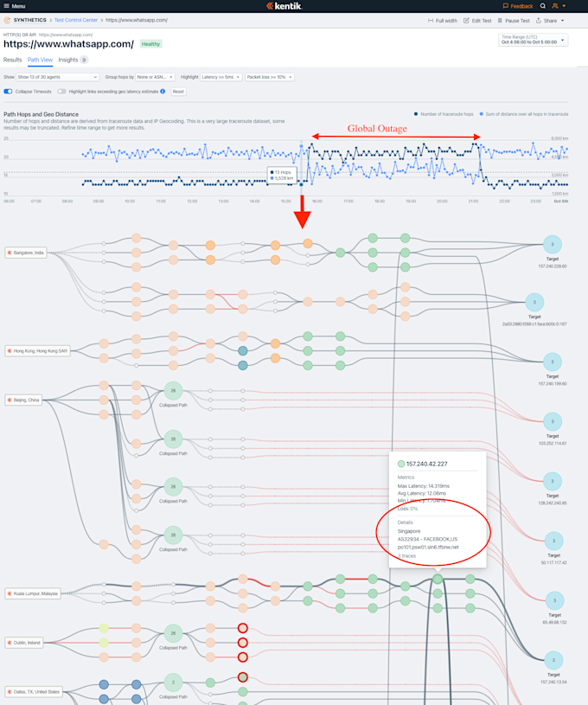Click the Kentik logo

(284, 6)
